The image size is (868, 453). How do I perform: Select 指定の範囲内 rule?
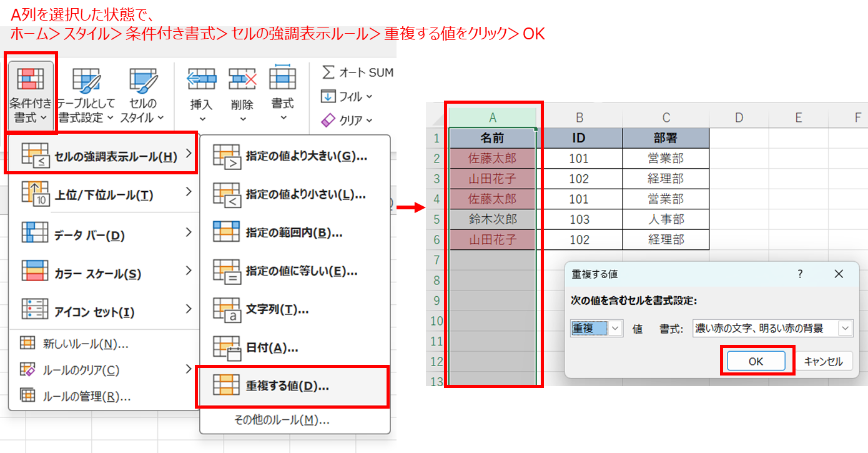pos(295,232)
